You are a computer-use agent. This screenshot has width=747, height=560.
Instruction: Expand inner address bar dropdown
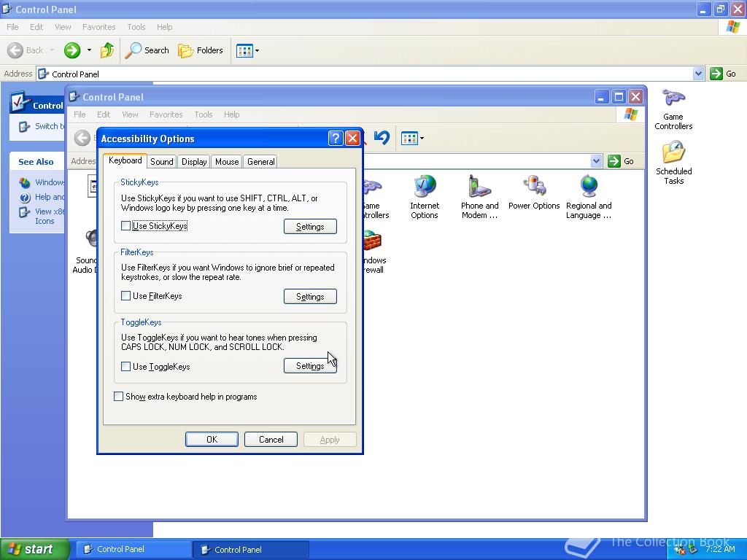596,161
